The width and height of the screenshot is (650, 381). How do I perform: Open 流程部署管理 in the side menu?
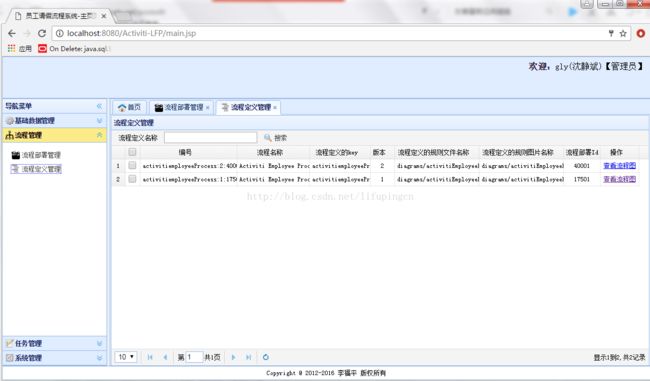(36, 155)
